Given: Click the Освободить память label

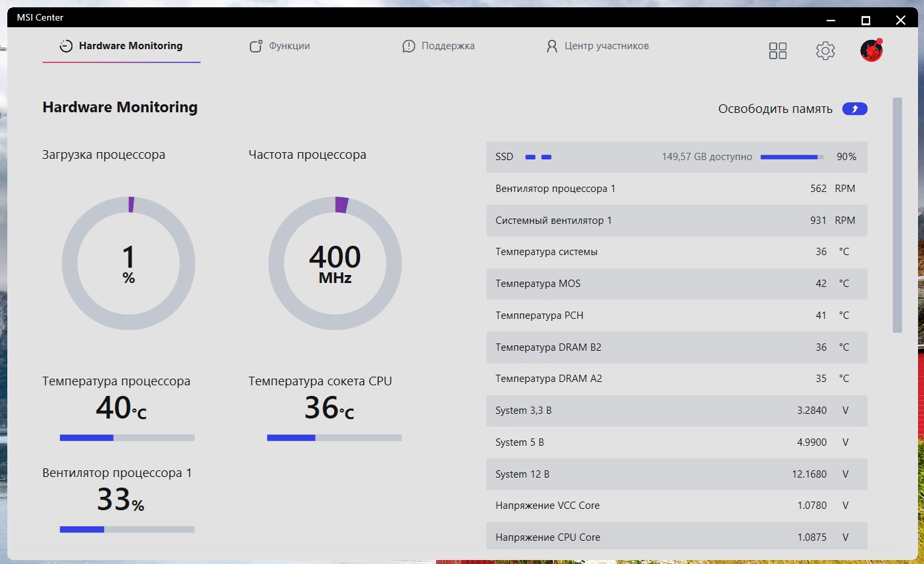Looking at the screenshot, I should (775, 109).
